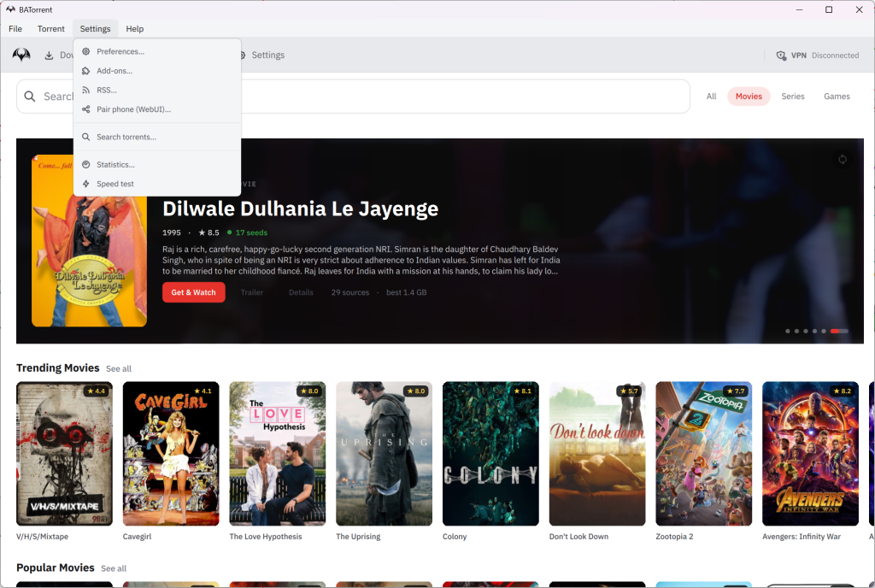
Task: Click the gear icon beside Preferences
Action: click(86, 51)
